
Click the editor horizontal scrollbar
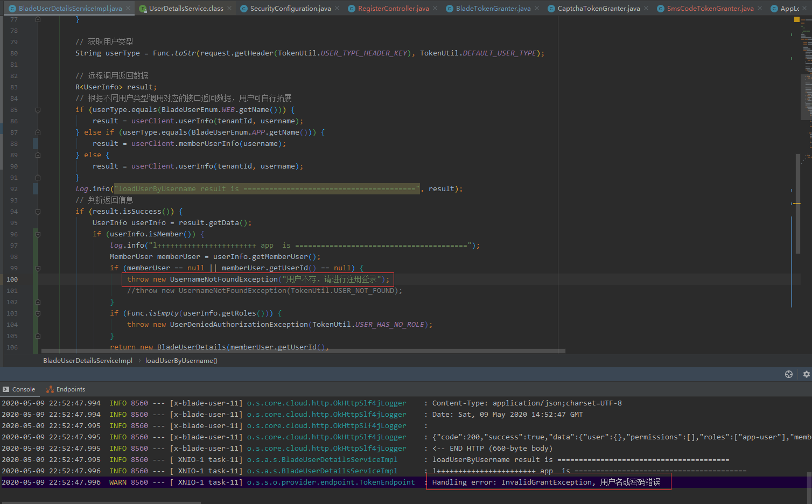303,351
